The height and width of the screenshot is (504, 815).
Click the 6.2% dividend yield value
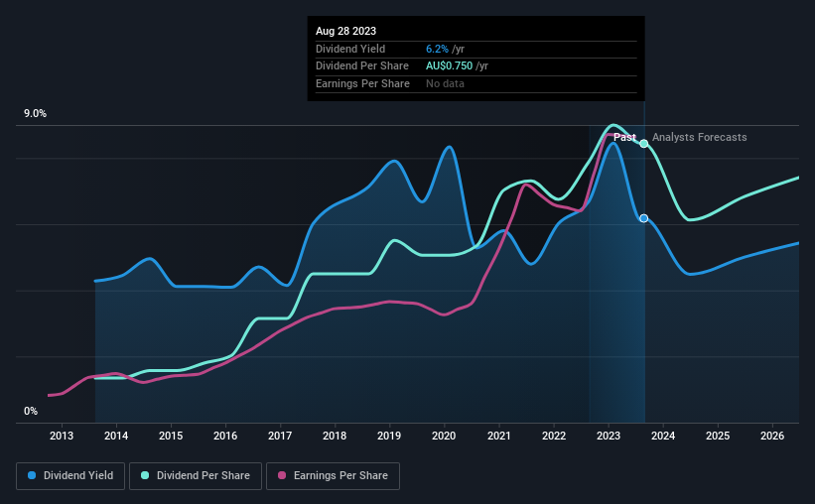[x=437, y=49]
